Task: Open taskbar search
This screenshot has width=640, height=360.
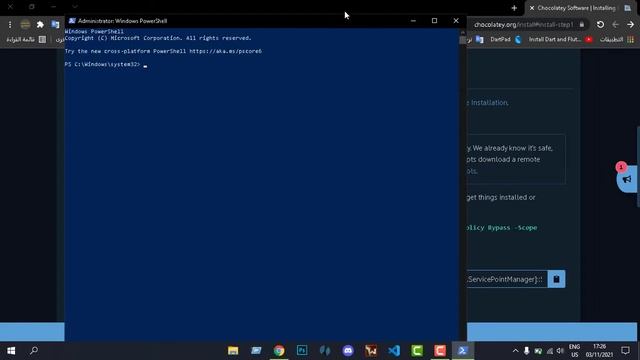Action: 34,351
